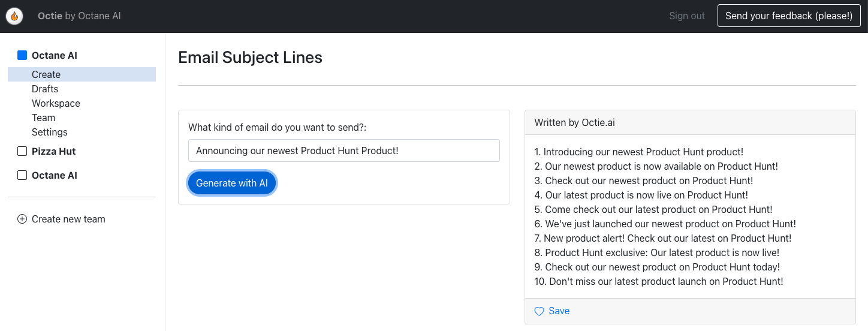Open the Drafts section
This screenshot has width=868, height=331.
tap(45, 89)
